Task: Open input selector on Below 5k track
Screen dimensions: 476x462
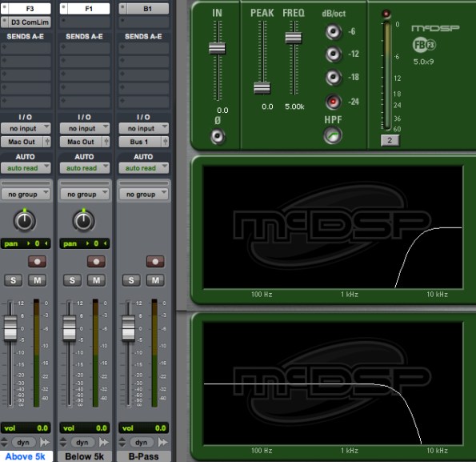Action: pyautogui.click(x=85, y=128)
